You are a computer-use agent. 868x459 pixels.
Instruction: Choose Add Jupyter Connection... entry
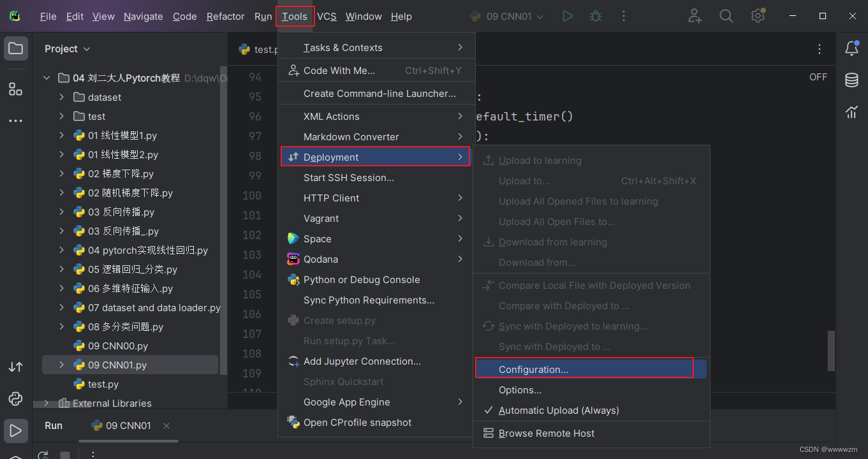click(x=376, y=361)
